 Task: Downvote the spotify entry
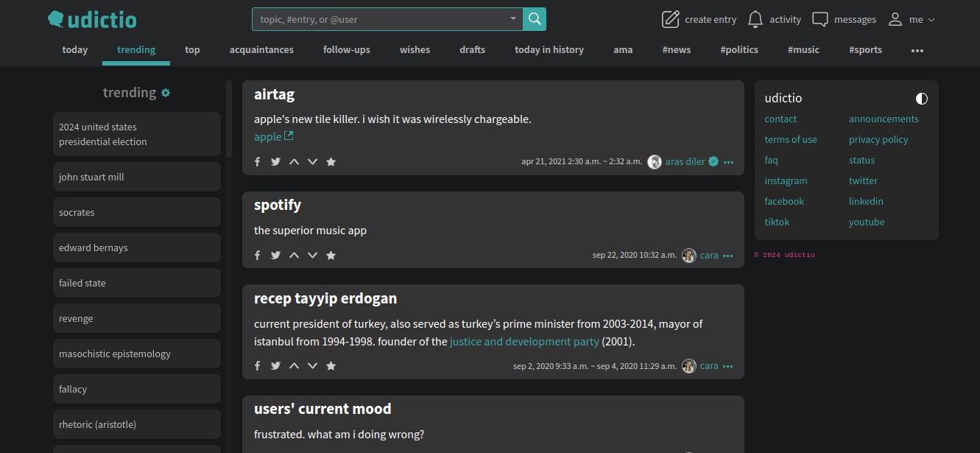[312, 254]
